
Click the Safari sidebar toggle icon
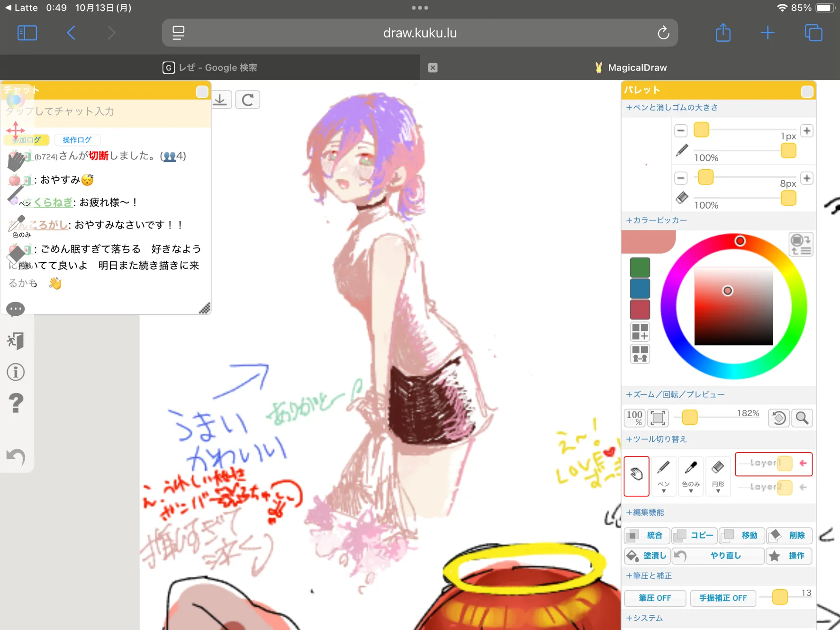(27, 33)
